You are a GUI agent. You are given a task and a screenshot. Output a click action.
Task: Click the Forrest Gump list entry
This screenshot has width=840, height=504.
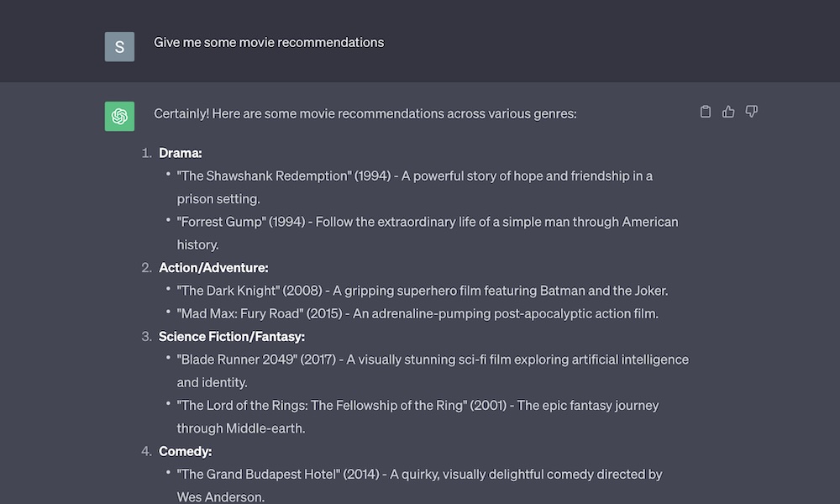point(428,233)
